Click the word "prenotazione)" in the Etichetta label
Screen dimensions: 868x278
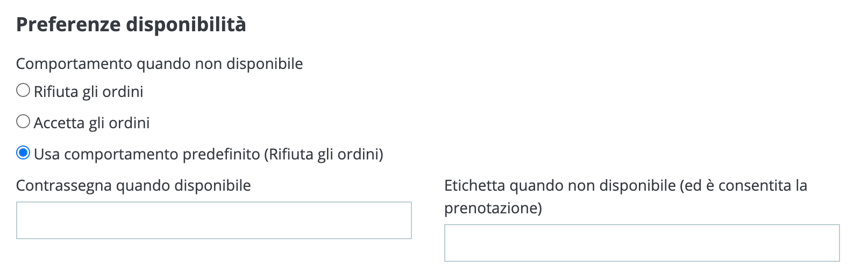493,208
